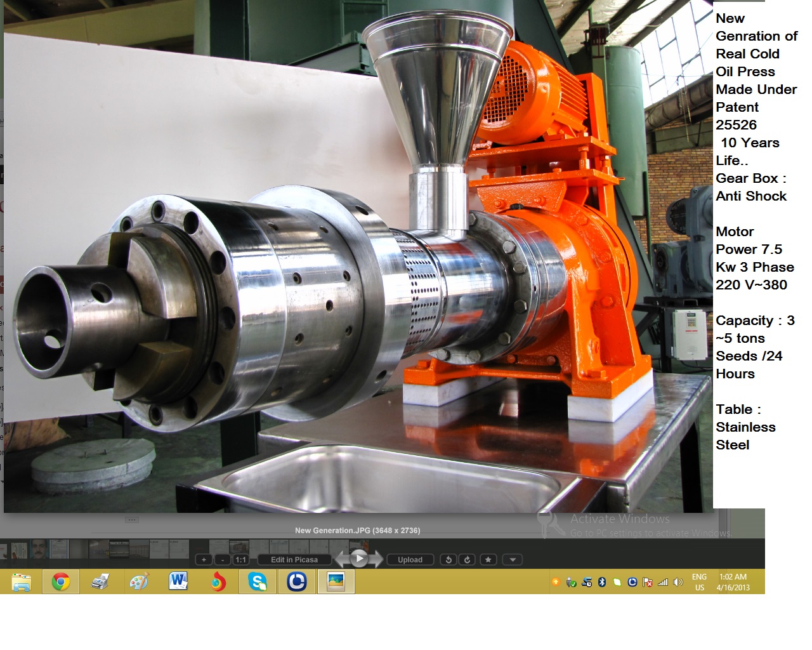The width and height of the screenshot is (812, 650).
Task: Open the ENG US language selector
Action: point(698,581)
